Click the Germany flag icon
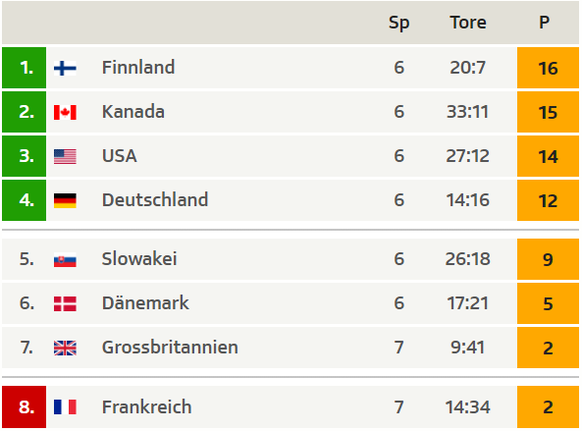 65,200
